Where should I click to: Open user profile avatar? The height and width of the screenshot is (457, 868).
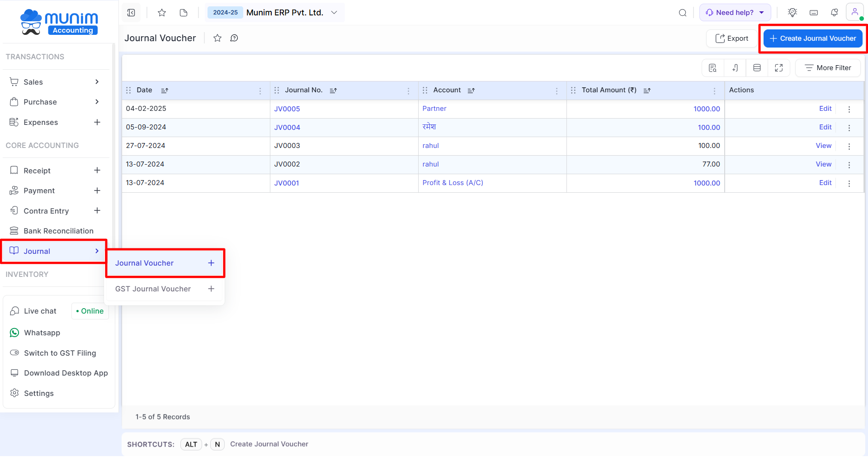pyautogui.click(x=855, y=12)
